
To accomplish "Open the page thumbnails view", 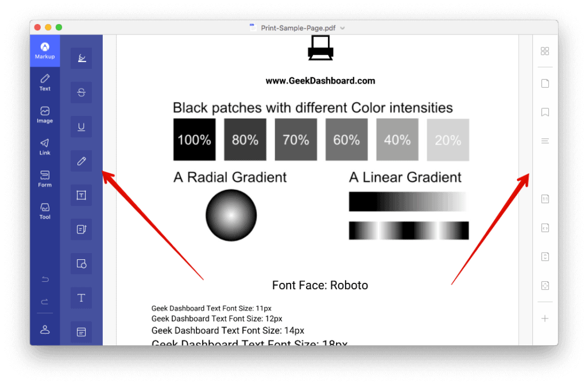I will [x=544, y=50].
